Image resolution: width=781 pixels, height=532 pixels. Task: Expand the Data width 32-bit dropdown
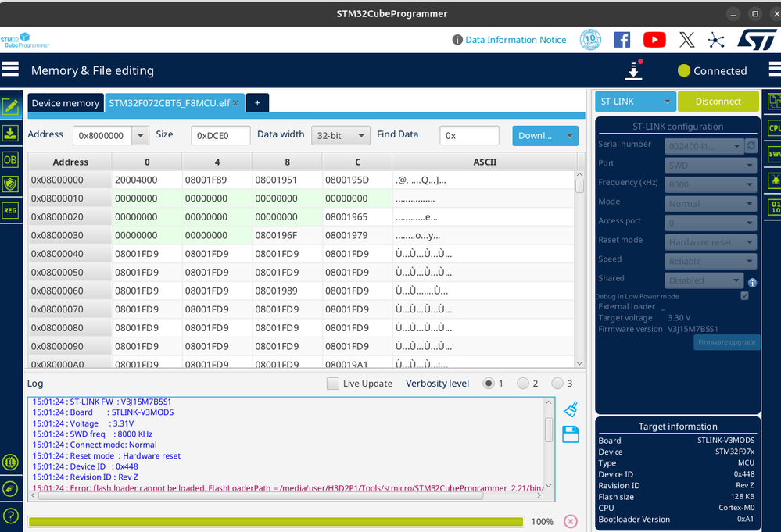(341, 136)
